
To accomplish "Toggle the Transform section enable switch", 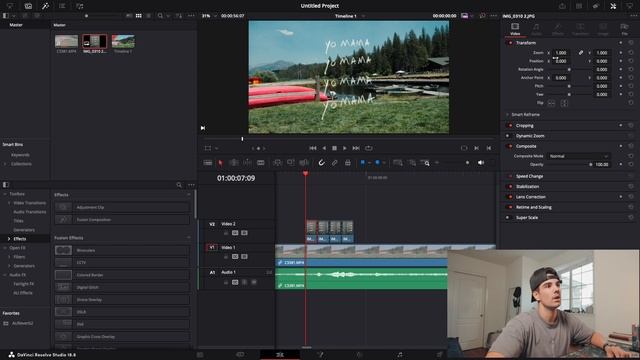I will click(x=510, y=43).
